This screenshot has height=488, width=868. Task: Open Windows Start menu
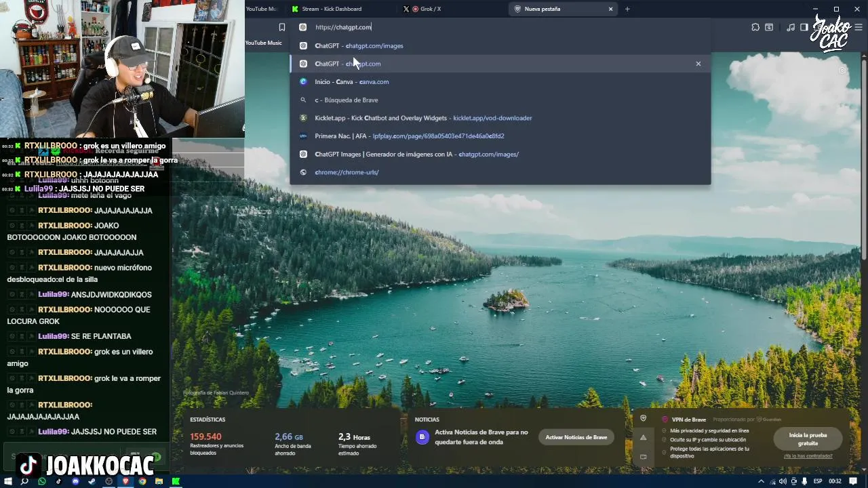[8, 481]
